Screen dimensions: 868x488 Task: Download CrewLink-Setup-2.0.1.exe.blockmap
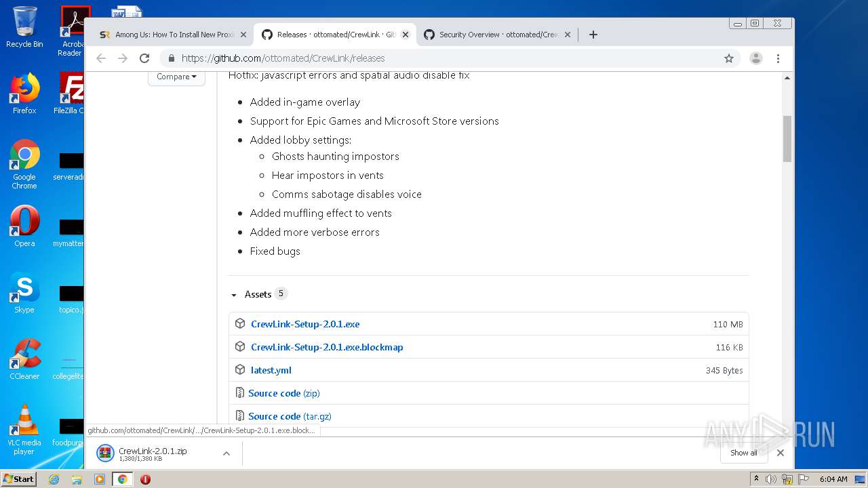point(327,347)
